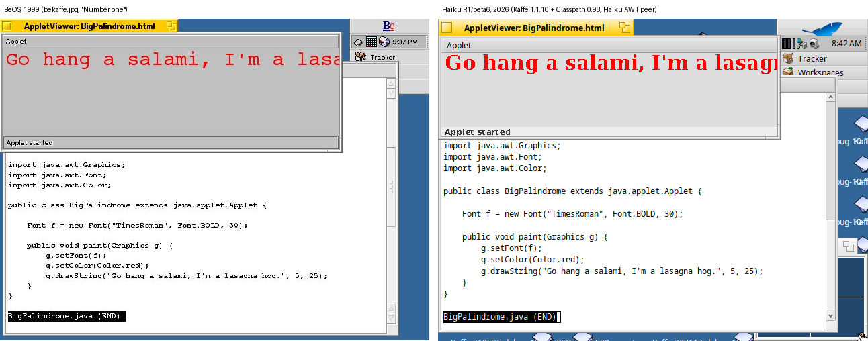Click the Tracker dog icon in Haiku Deskbar
Image resolution: width=868 pixels, height=341 pixels.
click(x=788, y=59)
